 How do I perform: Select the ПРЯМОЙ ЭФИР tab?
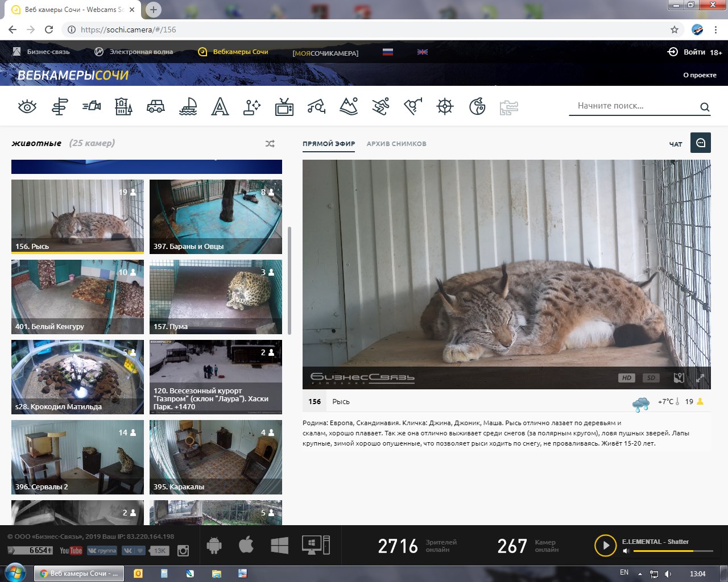click(x=329, y=144)
